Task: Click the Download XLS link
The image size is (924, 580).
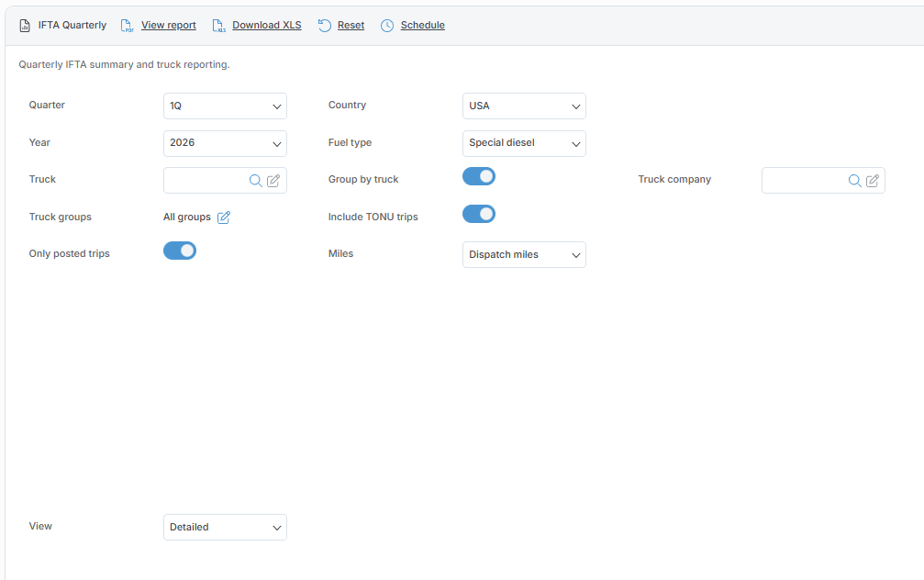Action: (x=267, y=26)
